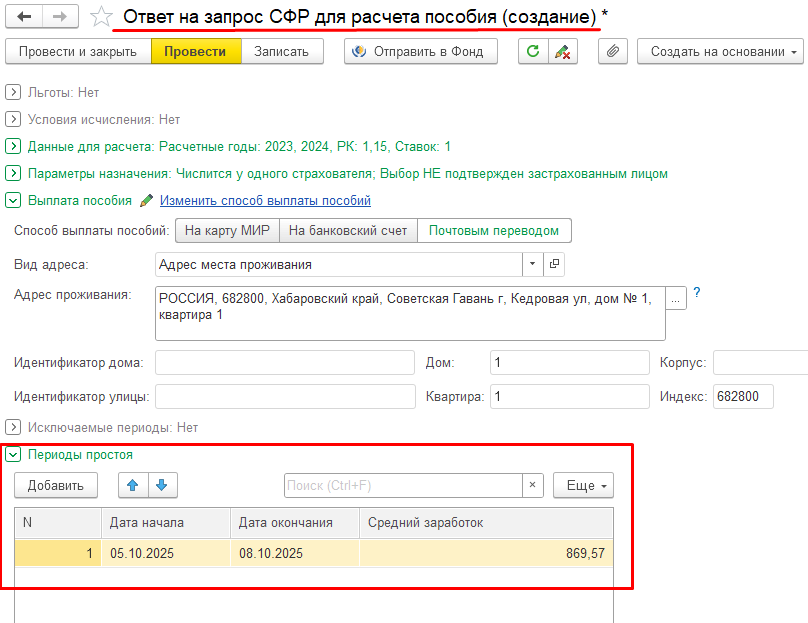This screenshot has height=623, width=808.
Task: Click the yellow 'Провести' button
Action: [196, 52]
